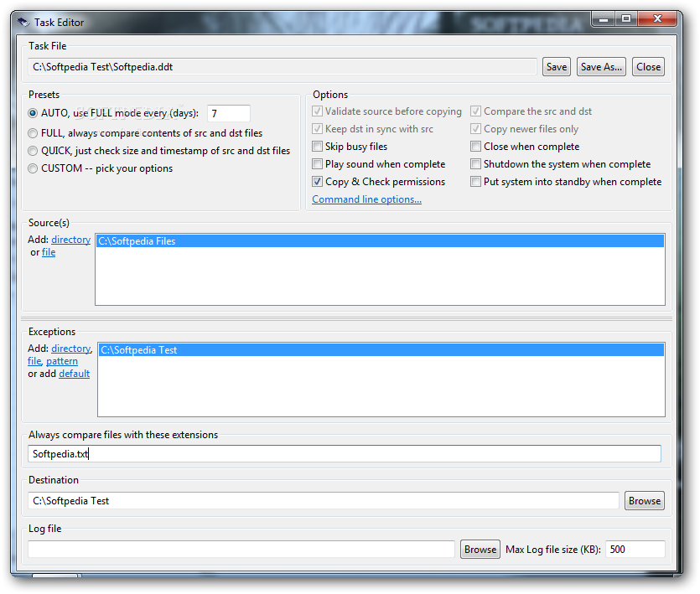Enable Close when complete option
The image size is (700, 594).
tap(476, 147)
